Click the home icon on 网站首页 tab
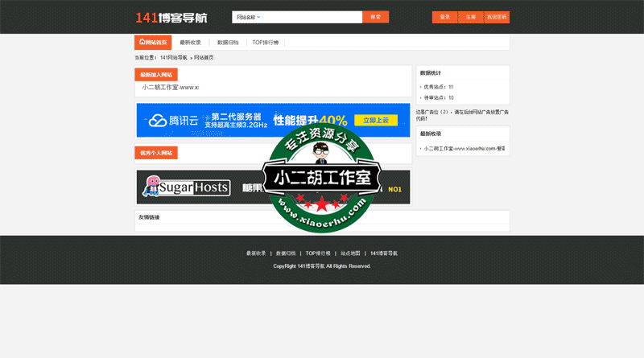Screen dimensions: 644x358 coord(142,42)
